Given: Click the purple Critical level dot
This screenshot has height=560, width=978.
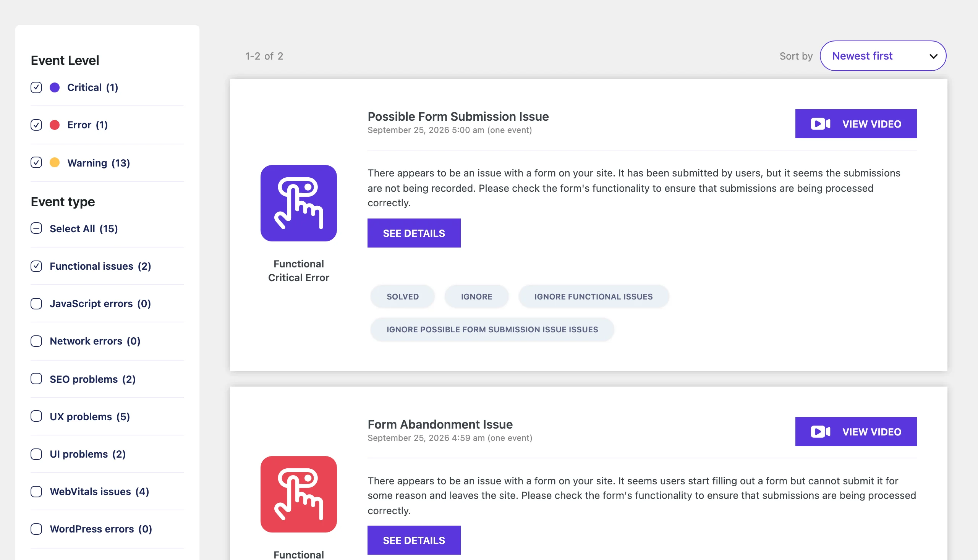Looking at the screenshot, I should click(55, 87).
